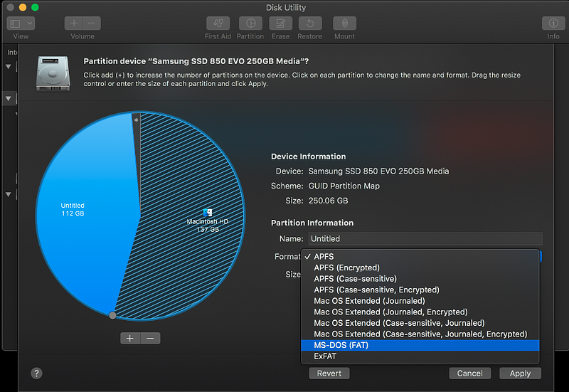Open the Partition toolbar icon
The image size is (569, 392).
250,23
